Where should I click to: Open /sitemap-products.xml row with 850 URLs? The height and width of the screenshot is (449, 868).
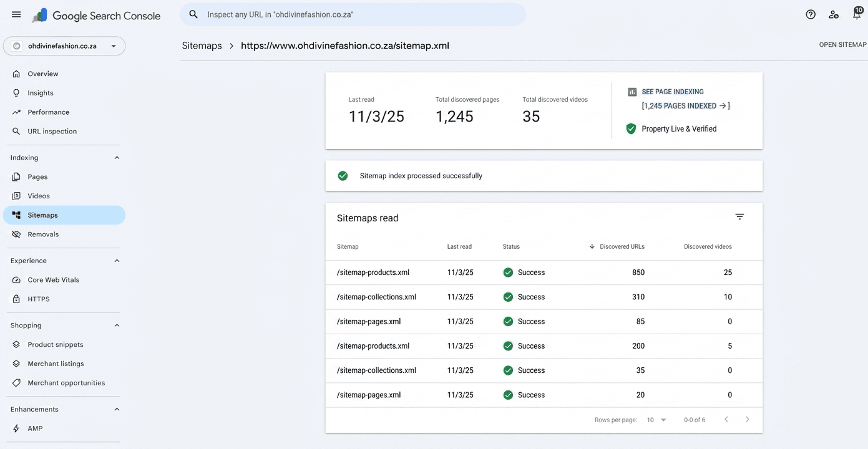tap(544, 273)
